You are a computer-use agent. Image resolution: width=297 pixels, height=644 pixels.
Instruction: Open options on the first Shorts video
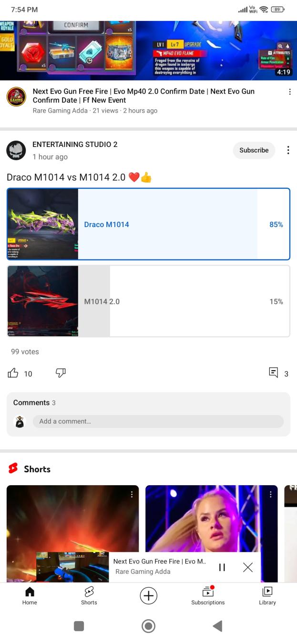point(132,495)
